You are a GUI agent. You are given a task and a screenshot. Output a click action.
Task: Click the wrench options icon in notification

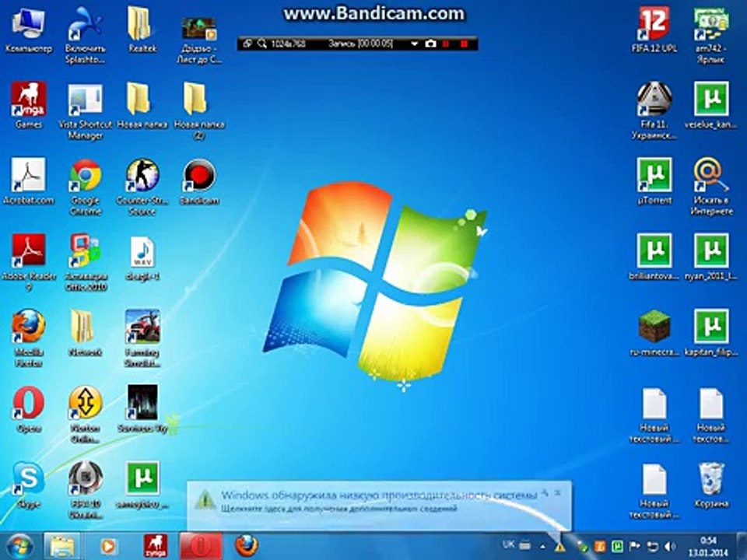(545, 492)
